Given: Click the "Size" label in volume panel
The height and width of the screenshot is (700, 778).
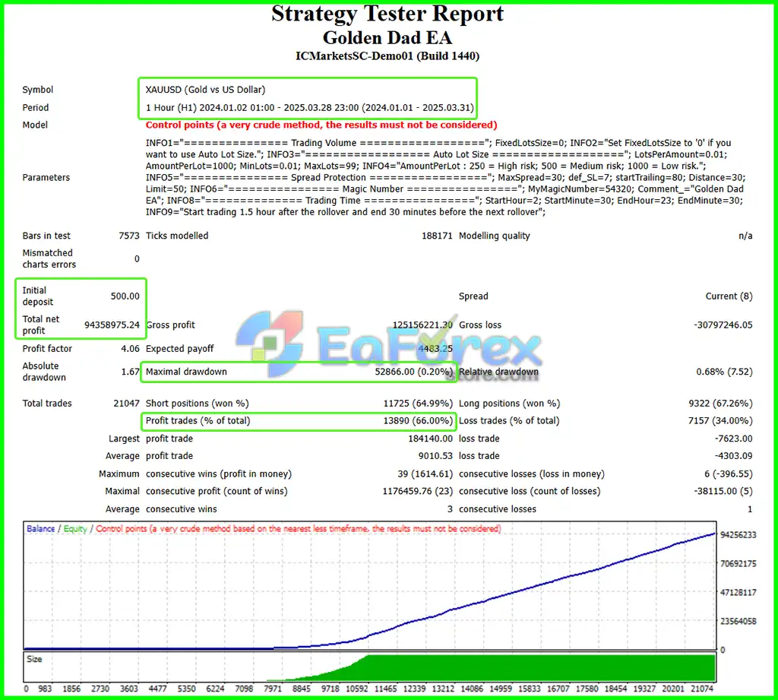Looking at the screenshot, I should tap(34, 660).
